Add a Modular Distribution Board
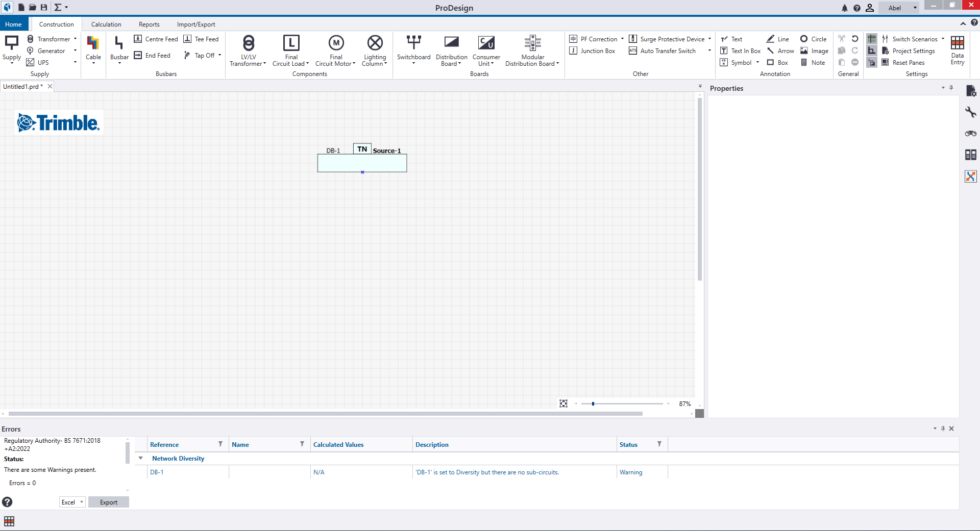Viewport: 980px width, 531px height. 532,50
